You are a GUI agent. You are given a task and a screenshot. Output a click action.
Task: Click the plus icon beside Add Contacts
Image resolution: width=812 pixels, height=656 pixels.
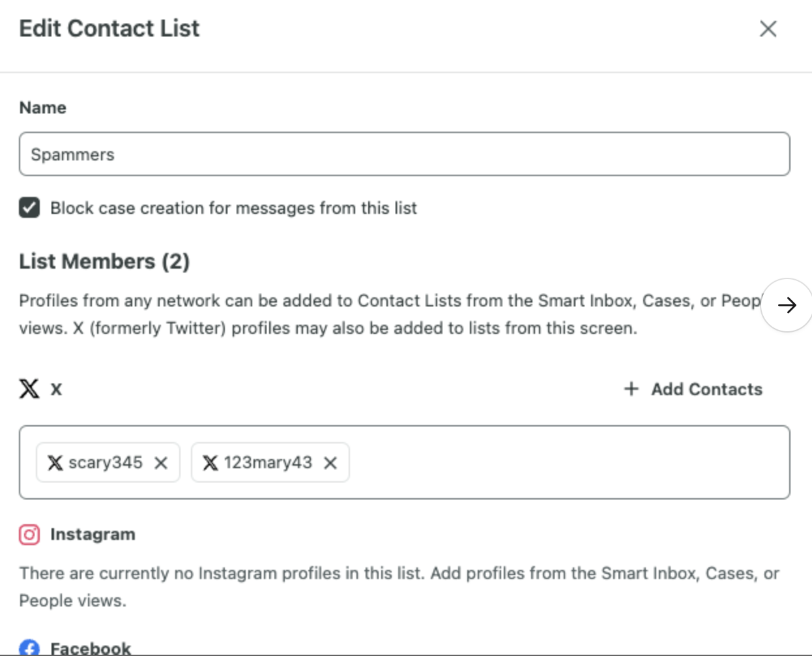coord(631,389)
